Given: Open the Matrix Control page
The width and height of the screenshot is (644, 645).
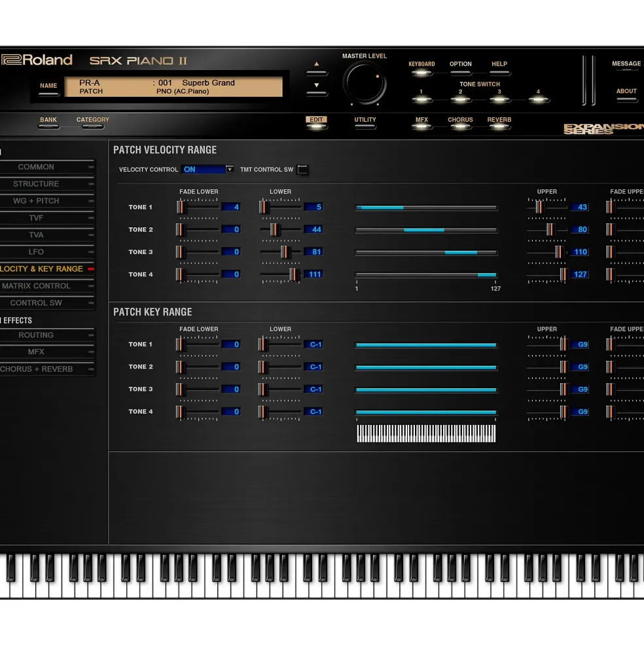Looking at the screenshot, I should pos(47,286).
